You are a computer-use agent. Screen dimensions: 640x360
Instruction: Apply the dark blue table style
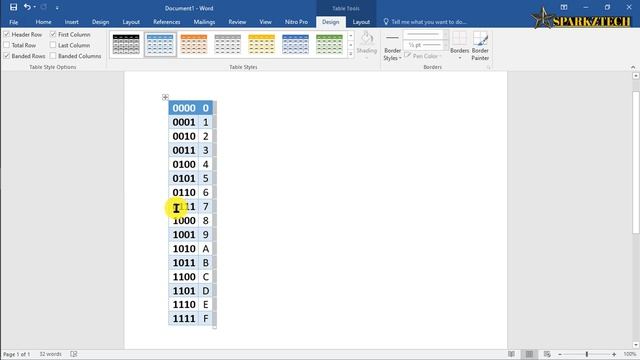coord(296,44)
